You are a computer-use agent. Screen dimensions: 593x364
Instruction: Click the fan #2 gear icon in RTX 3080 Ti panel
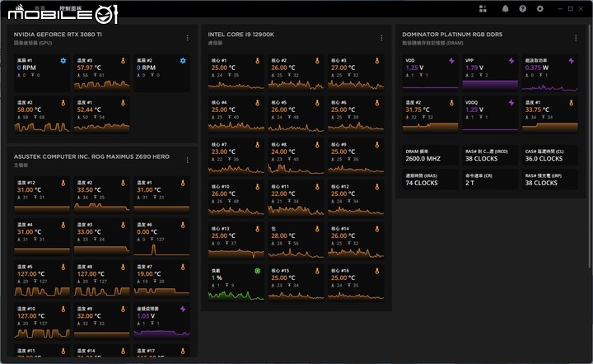coord(183,60)
